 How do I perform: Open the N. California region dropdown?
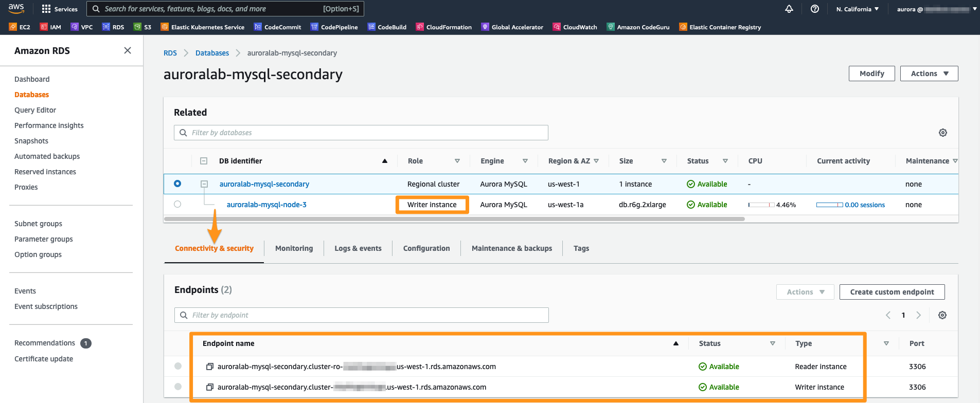[x=858, y=9]
